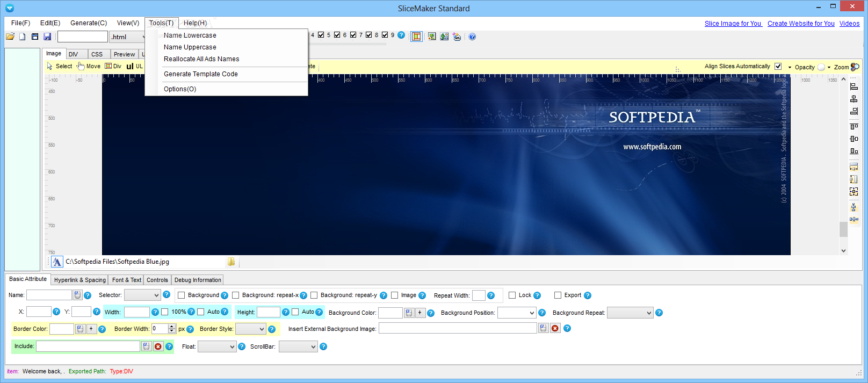This screenshot has width=868, height=383.
Task: Click the yellow folder icon after file path
Action: pyautogui.click(x=232, y=262)
